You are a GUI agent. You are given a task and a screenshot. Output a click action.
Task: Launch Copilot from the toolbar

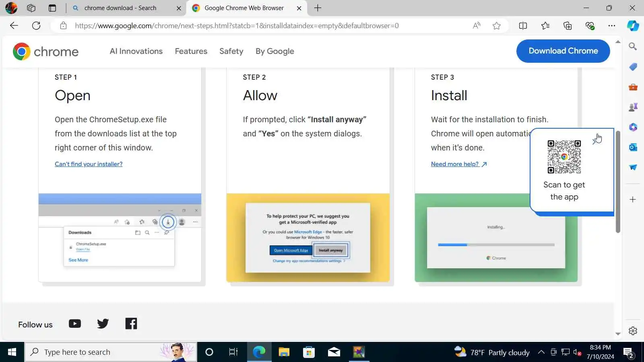(633, 26)
